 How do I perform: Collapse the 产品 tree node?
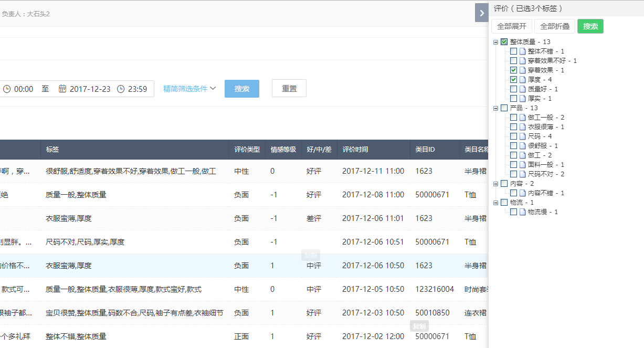point(496,108)
